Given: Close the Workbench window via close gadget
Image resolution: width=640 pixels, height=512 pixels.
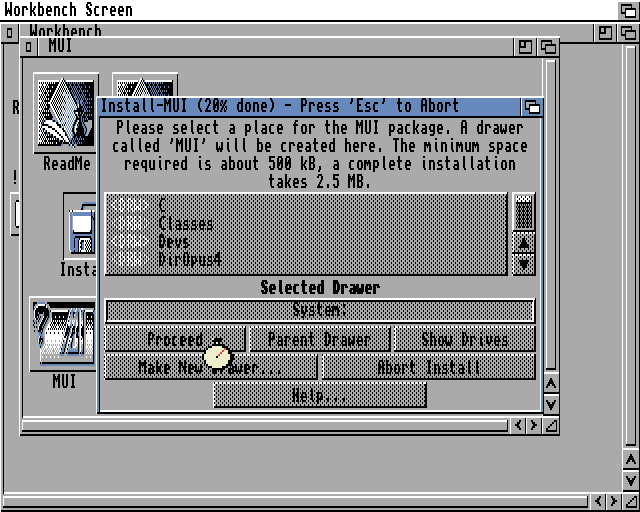Looking at the screenshot, I should tap(9, 33).
